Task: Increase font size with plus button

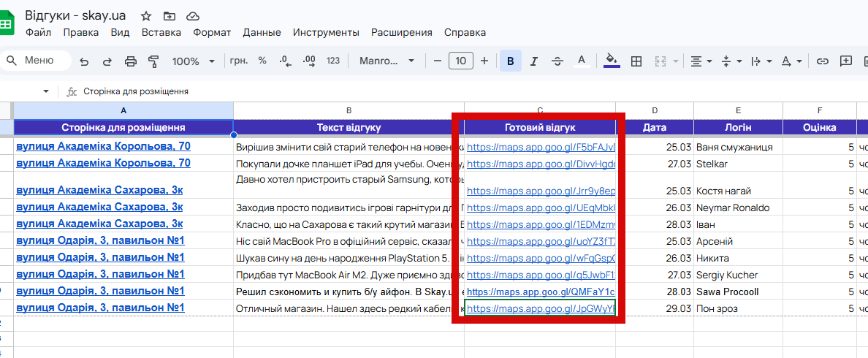Action: pyautogui.click(x=484, y=61)
